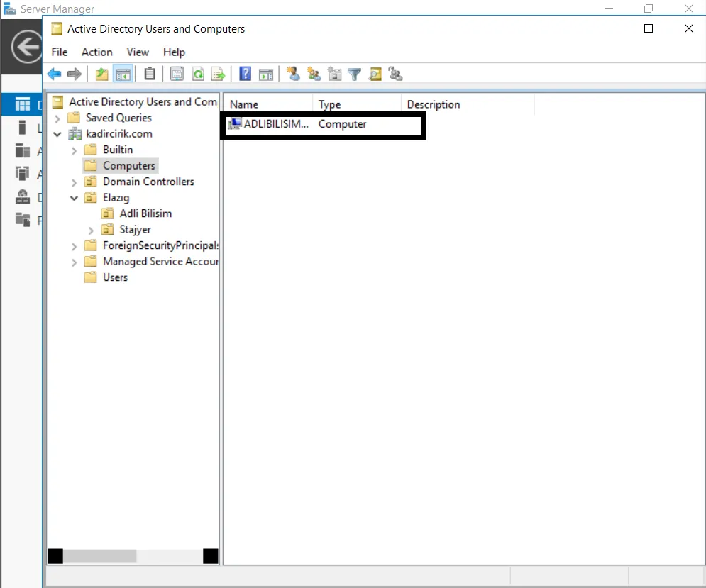The image size is (706, 588).
Task: Click the green Refresh icon
Action: [x=198, y=74]
